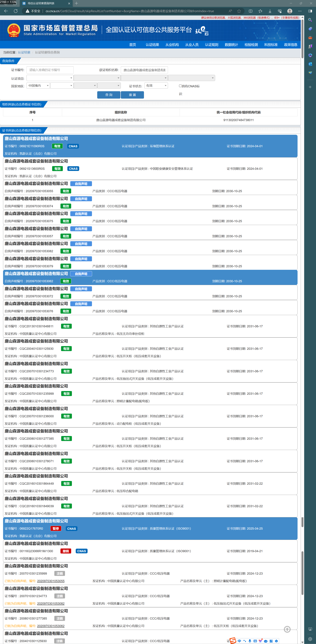
Task: Open 政采信息 navigation menu
Action: [x=291, y=45]
